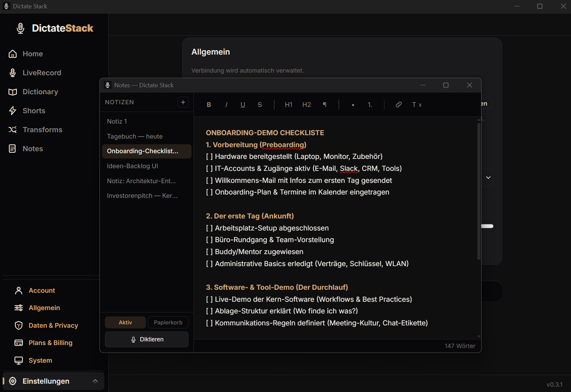Open the Dictionary section
Image resolution: width=571 pixels, height=392 pixels.
pos(40,92)
